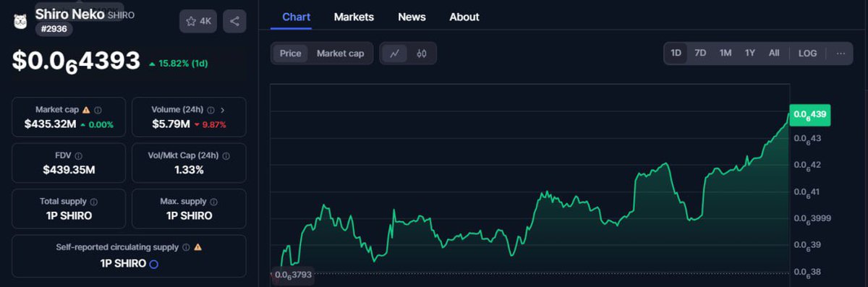Viewport: 868px width, 287px height.
Task: Open the About tab
Action: (x=464, y=17)
